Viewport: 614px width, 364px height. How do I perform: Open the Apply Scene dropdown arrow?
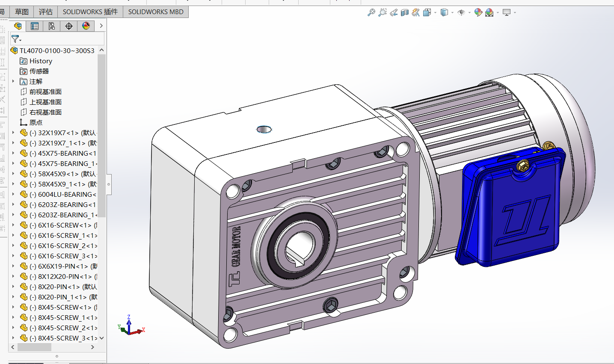pos(498,12)
